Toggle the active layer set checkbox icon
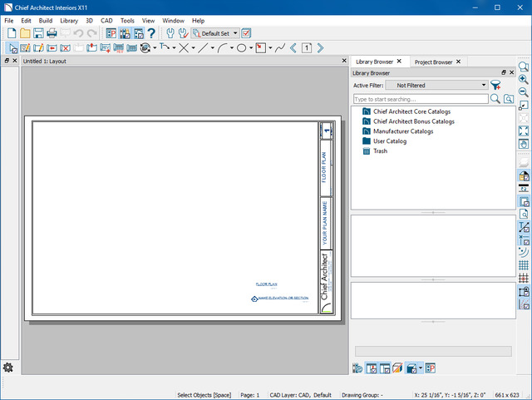The height and width of the screenshot is (400, 532). [x=247, y=33]
